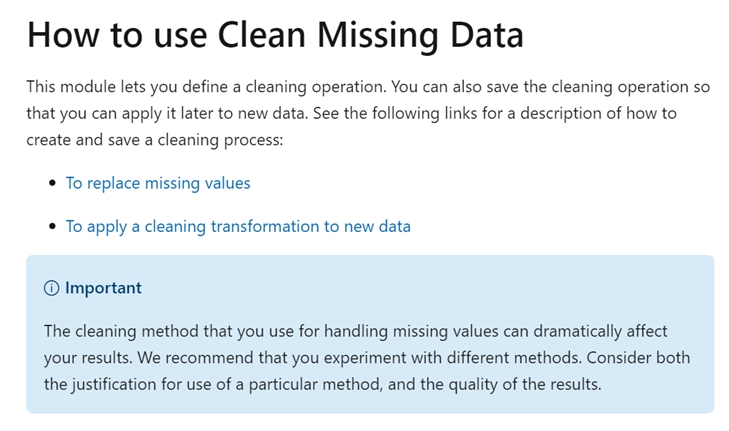Open "To apply a cleaning transformation" link
Image resolution: width=729 pixels, height=431 pixels.
tap(238, 226)
